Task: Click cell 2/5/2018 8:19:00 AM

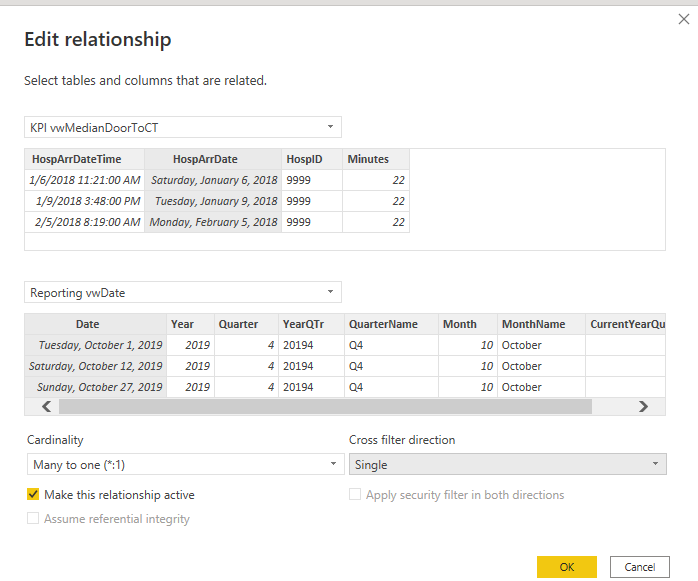Action: pyautogui.click(x=85, y=222)
